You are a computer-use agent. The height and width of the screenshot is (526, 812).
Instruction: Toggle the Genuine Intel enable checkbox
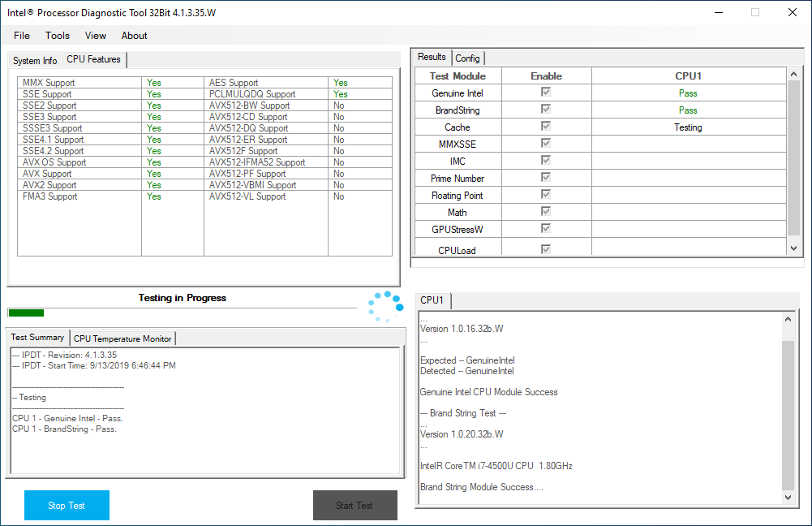[546, 93]
